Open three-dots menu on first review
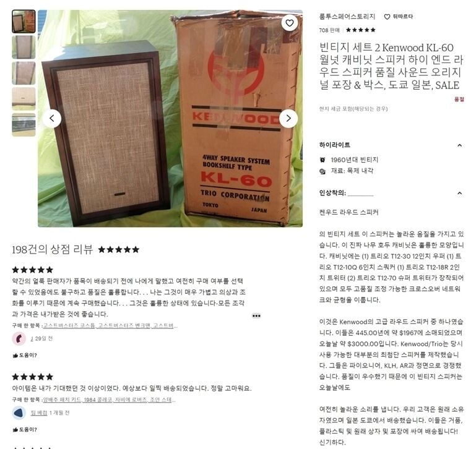 tap(256, 316)
